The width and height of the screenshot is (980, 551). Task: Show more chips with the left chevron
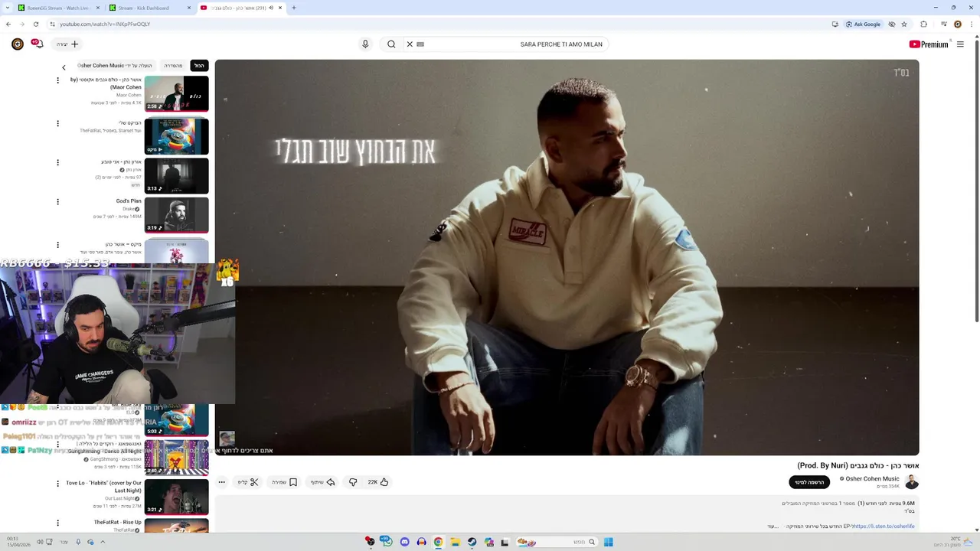pyautogui.click(x=64, y=67)
